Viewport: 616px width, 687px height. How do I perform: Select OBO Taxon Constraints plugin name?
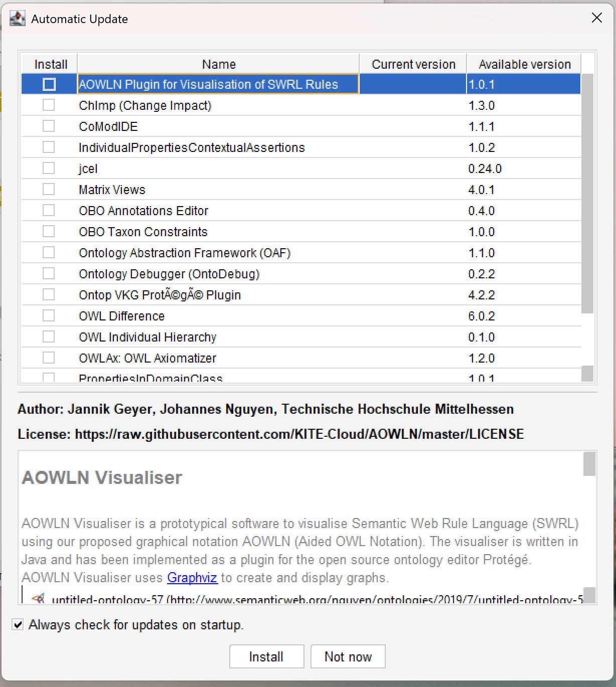(x=143, y=232)
